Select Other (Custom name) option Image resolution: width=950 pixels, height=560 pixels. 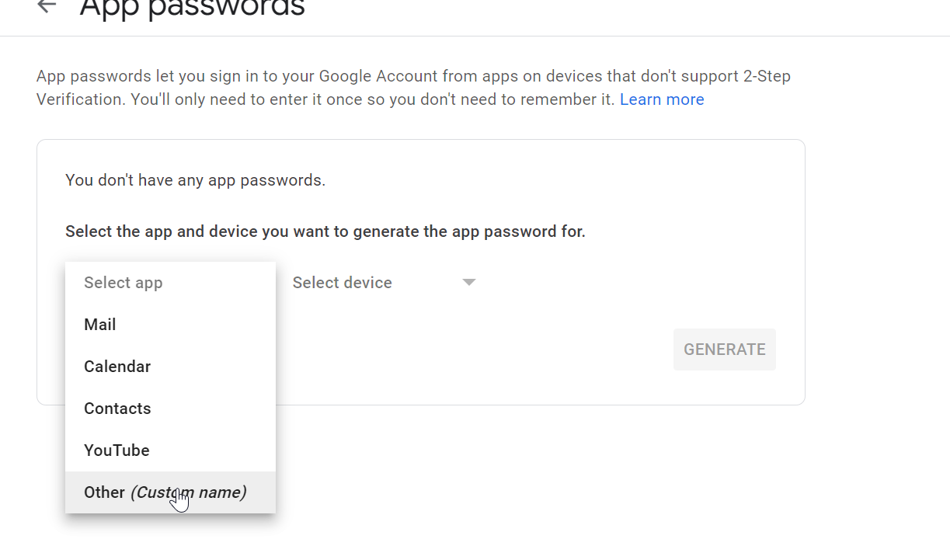point(170,492)
